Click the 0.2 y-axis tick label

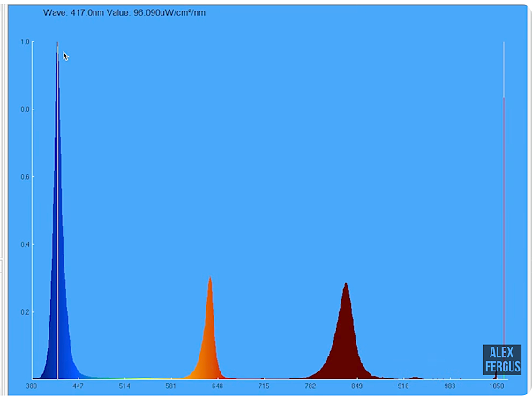25,312
